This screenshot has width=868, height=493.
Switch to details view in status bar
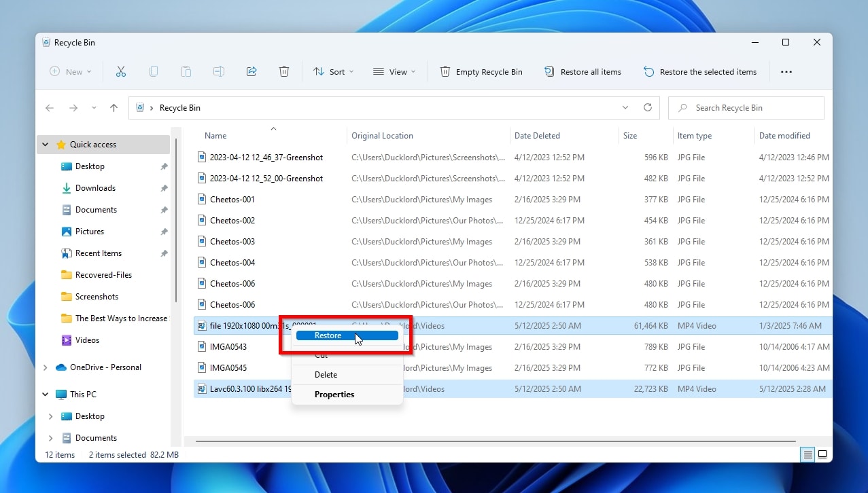click(x=808, y=454)
